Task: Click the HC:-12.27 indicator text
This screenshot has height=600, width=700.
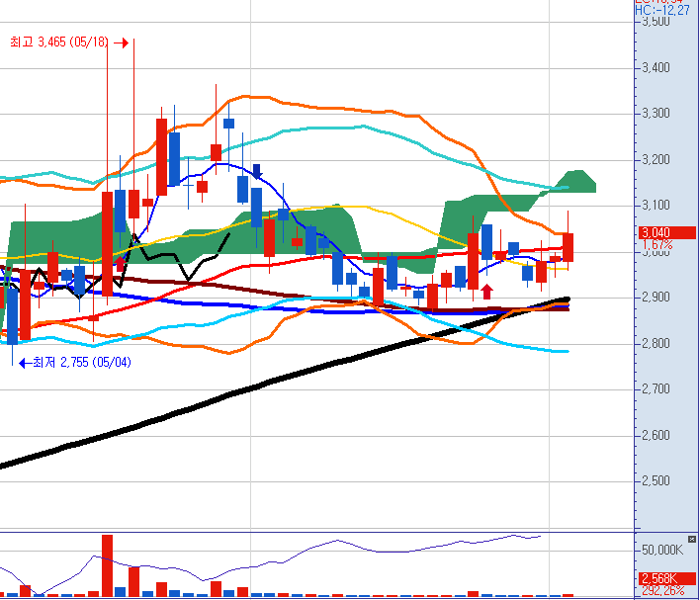Action: 662,10
